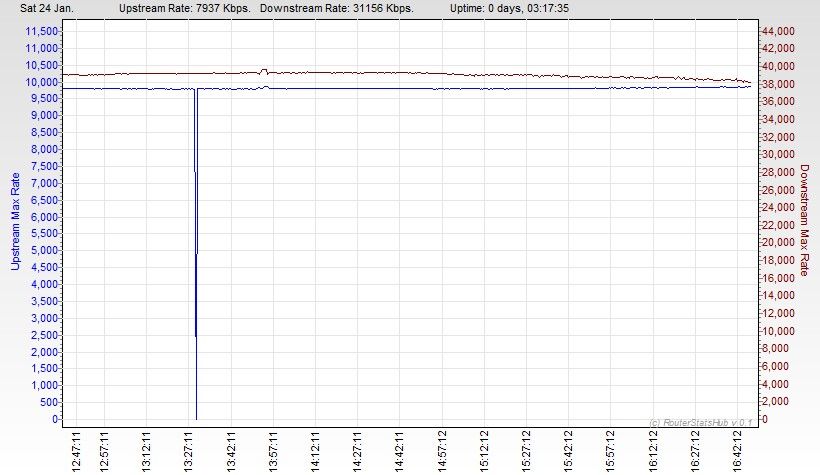Click the 16:42:12 time label
Viewport: 820px width, 475px height.
(x=737, y=451)
